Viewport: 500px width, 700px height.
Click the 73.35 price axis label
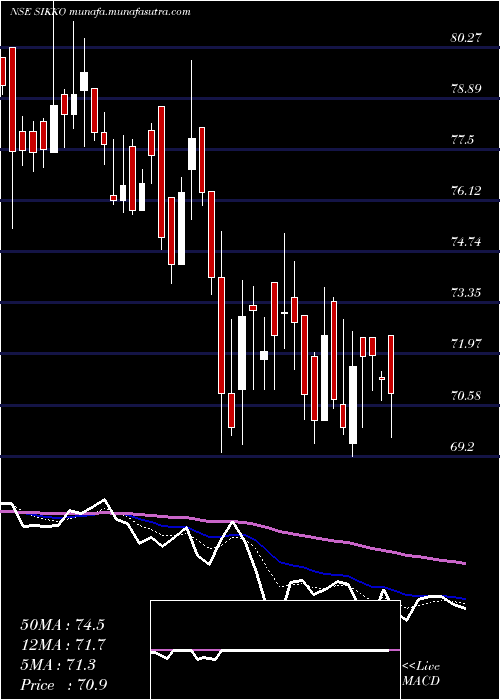(467, 293)
